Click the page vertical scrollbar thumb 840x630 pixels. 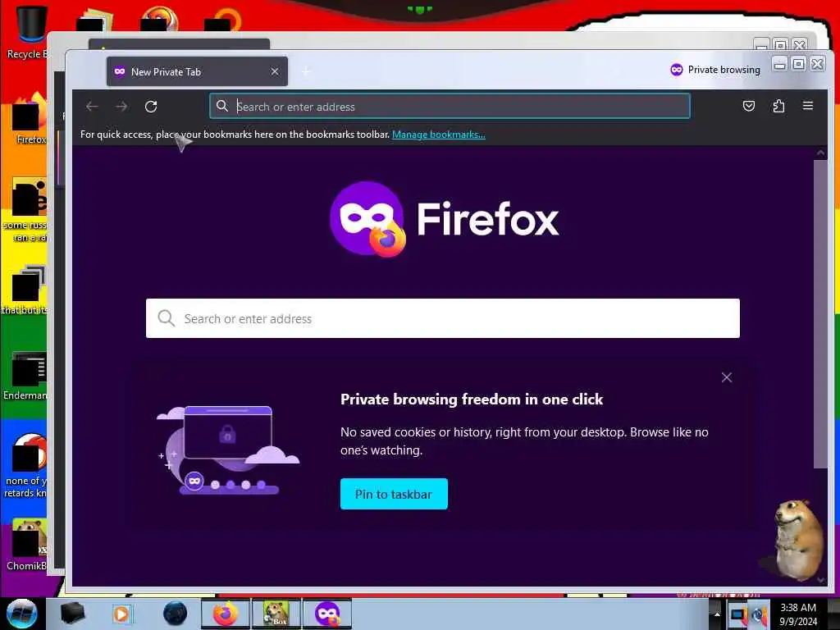[820, 314]
